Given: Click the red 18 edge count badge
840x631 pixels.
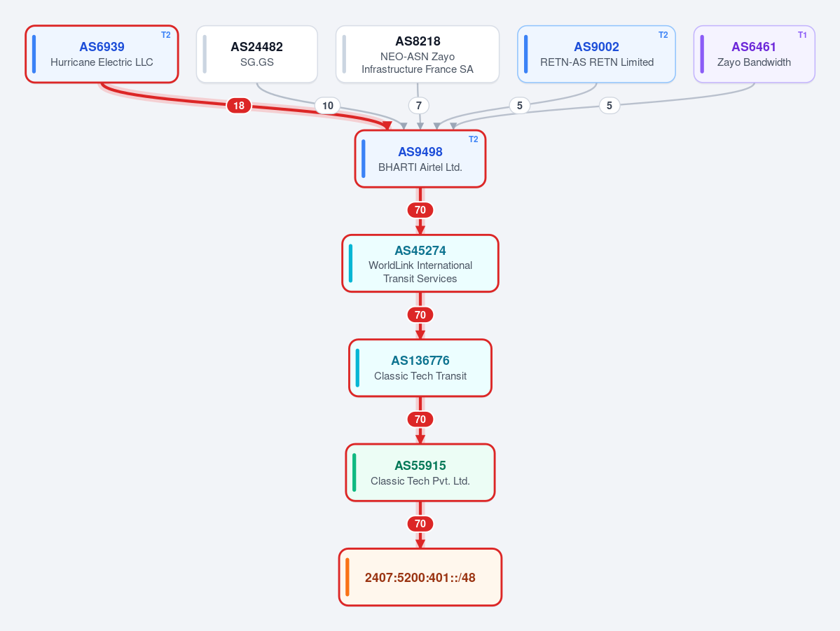Looking at the screenshot, I should 239,106.
